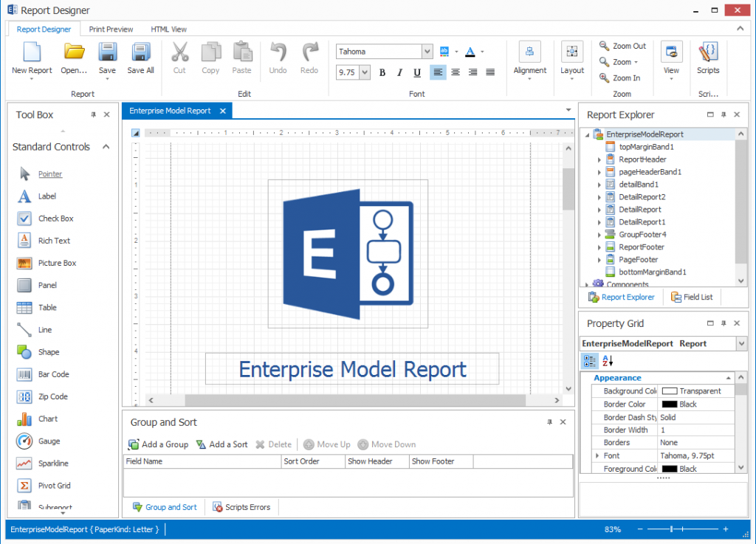Screen dimensions: 756x544
Task: Select the Check Box control
Action: pyautogui.click(x=56, y=218)
